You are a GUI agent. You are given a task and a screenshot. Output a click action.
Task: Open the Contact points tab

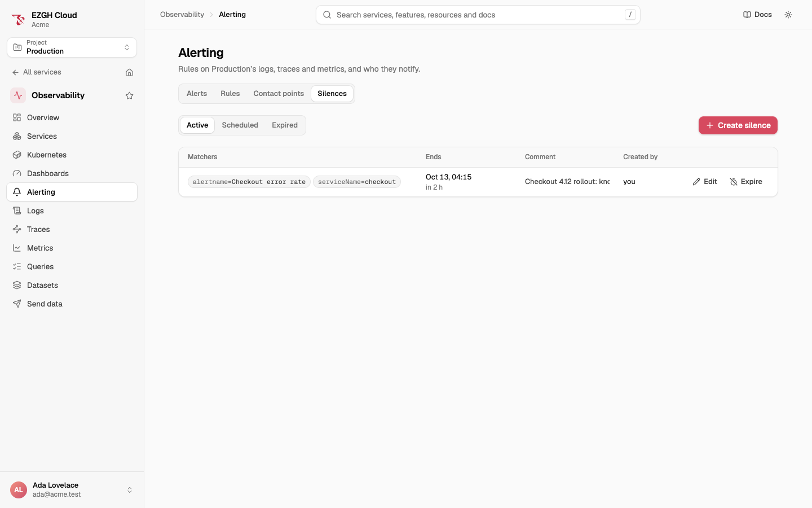(x=279, y=94)
